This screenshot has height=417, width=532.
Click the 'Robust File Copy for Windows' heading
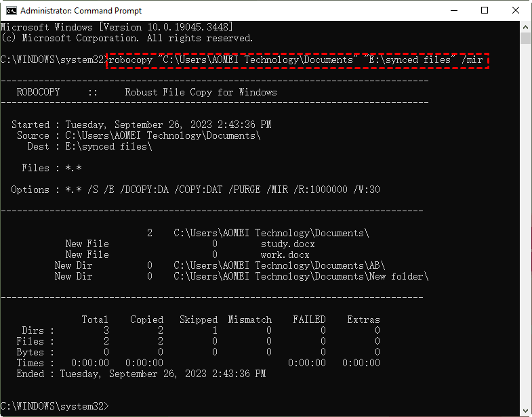click(x=201, y=92)
